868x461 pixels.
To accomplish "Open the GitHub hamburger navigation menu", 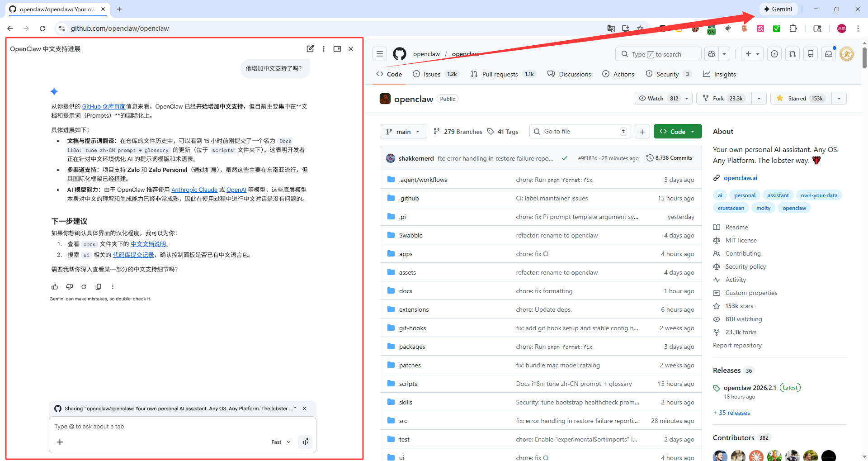I will point(380,54).
